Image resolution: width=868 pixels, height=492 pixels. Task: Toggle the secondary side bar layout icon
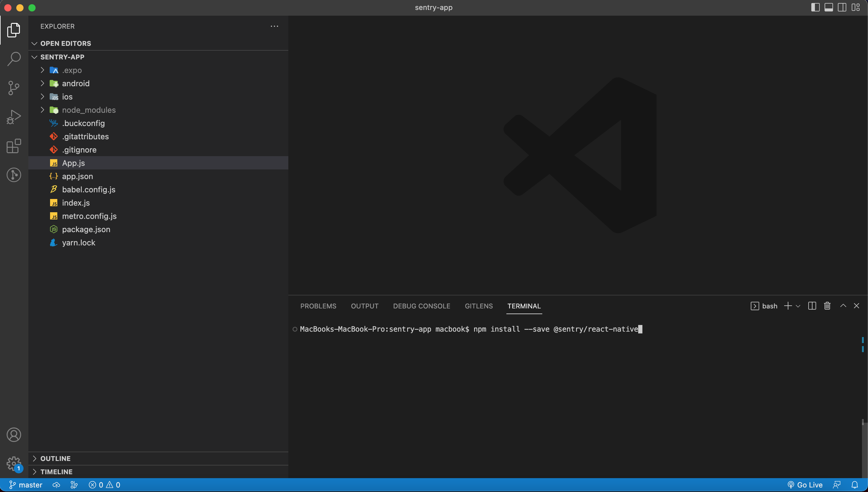(x=842, y=8)
